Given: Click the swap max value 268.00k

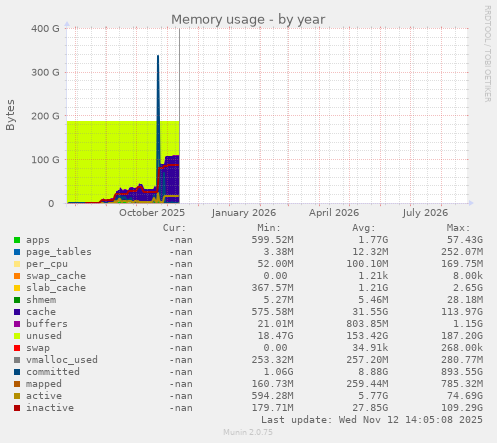Looking at the screenshot, I should pyautogui.click(x=462, y=348).
